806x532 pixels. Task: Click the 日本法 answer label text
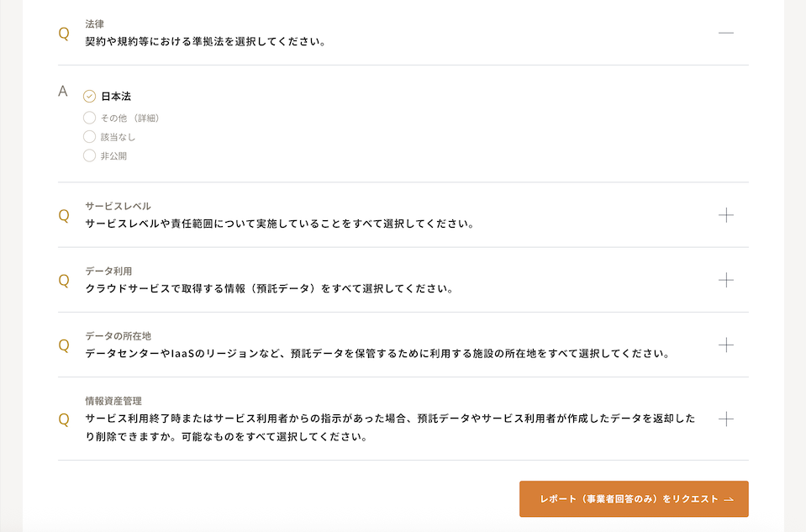[x=116, y=97]
